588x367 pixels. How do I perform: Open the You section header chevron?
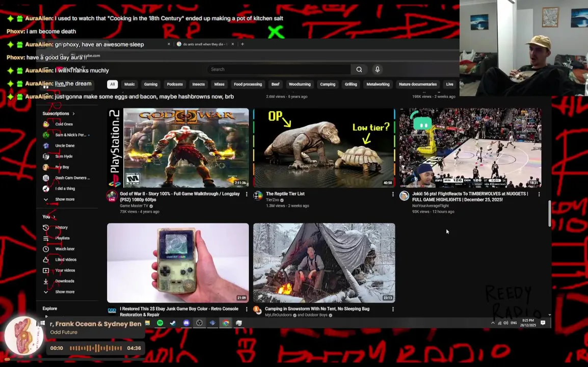54,217
